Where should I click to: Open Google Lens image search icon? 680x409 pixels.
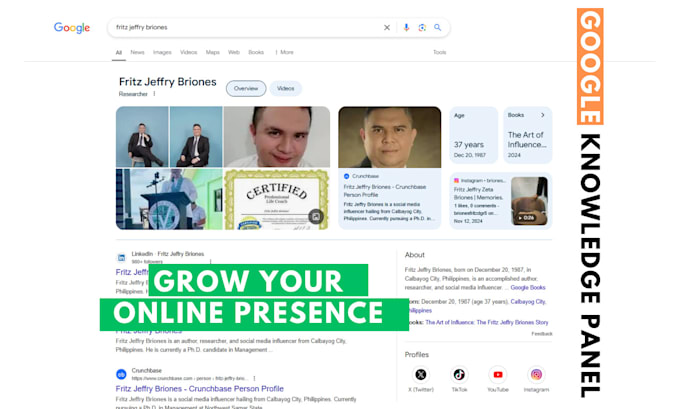pyautogui.click(x=422, y=27)
